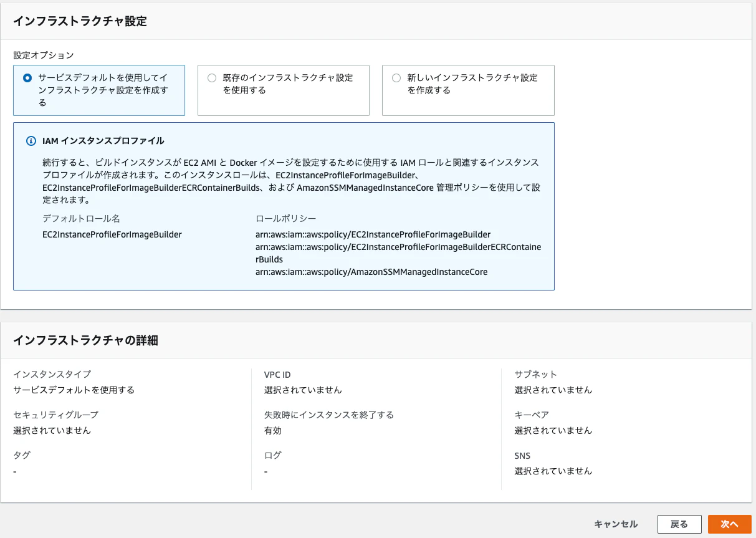Click the ロールポリシー label
This screenshot has width=756, height=538.
tap(286, 219)
